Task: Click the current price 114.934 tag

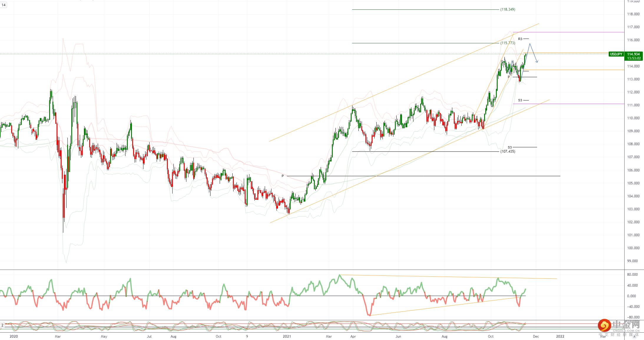Action: coord(633,54)
